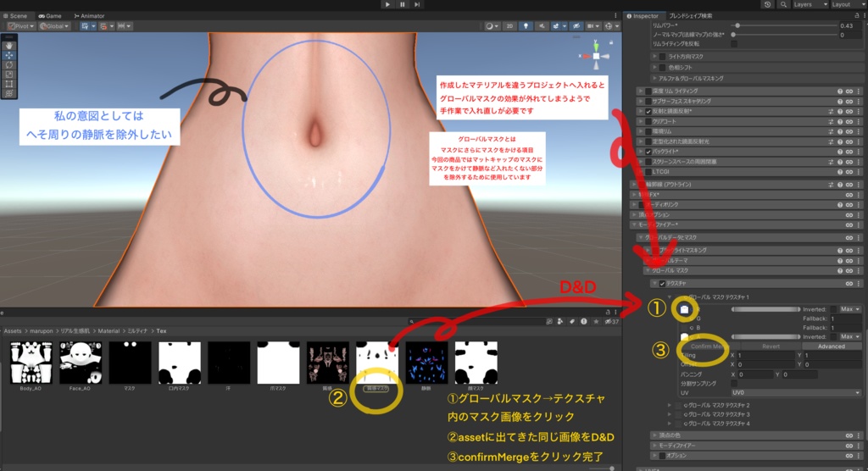868x471 pixels.
Task: Select the Scale tool
Action: [8, 75]
